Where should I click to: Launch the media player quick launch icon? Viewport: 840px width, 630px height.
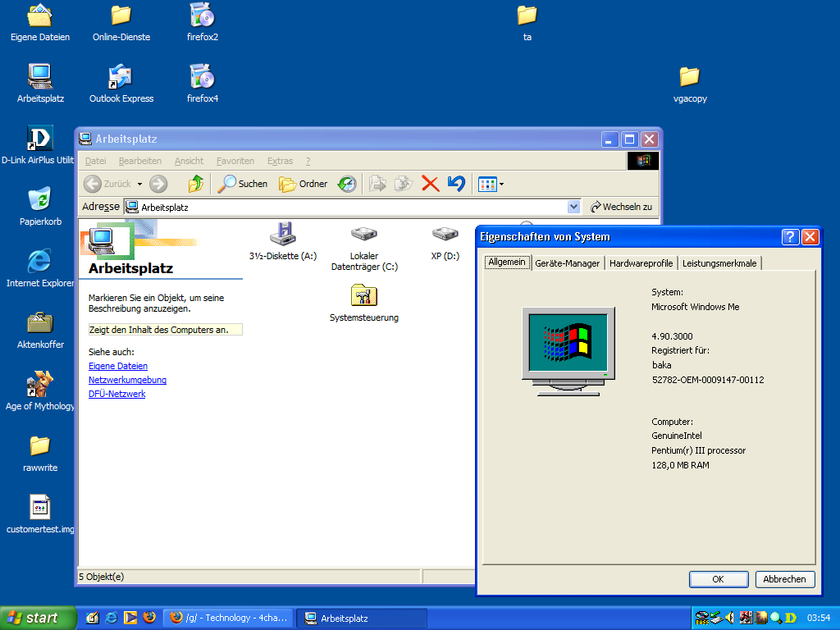pos(130,619)
